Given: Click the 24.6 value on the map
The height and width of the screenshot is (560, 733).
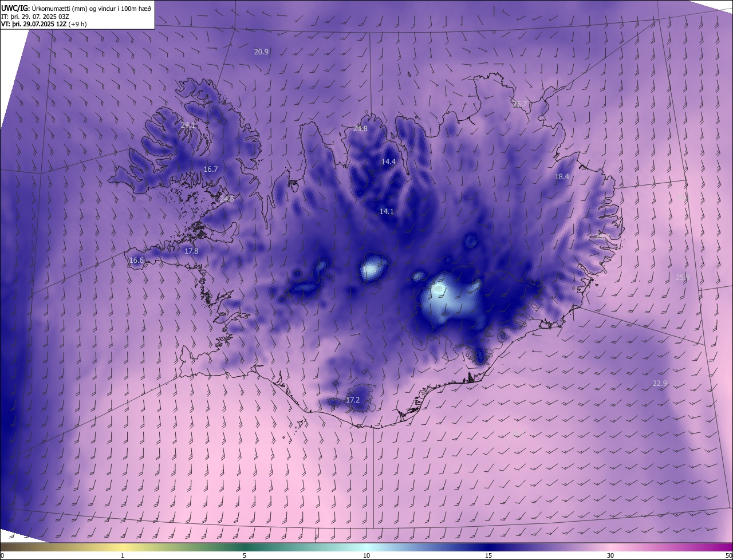Looking at the screenshot, I should (226, 199).
